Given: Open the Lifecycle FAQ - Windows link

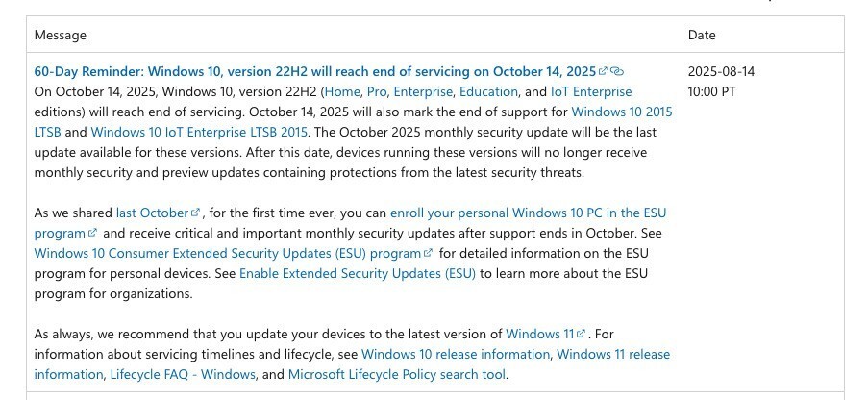Looking at the screenshot, I should point(183,374).
